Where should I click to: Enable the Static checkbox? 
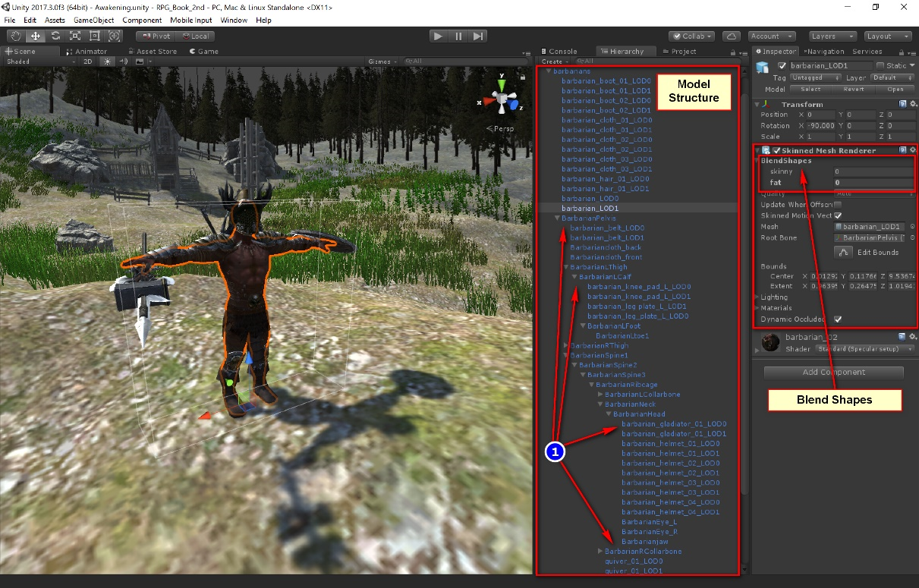point(880,66)
